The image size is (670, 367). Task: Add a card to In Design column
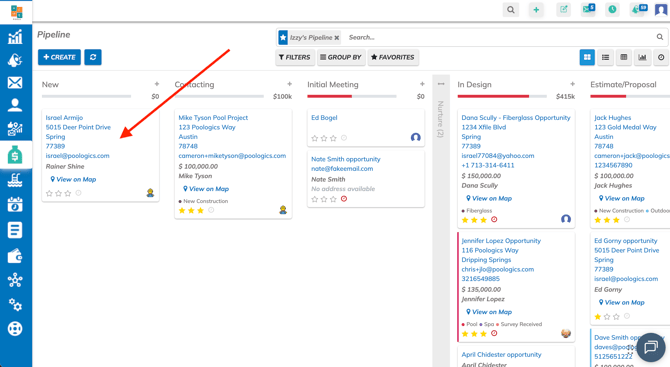pos(572,84)
